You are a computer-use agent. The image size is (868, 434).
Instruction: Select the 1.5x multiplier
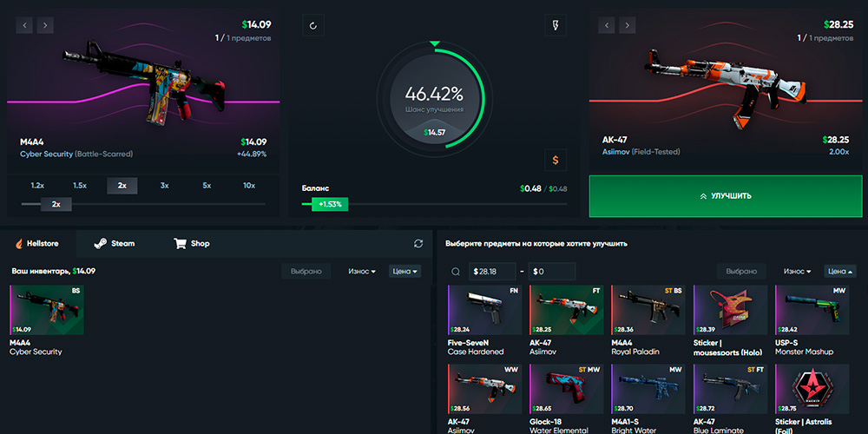pyautogui.click(x=80, y=186)
